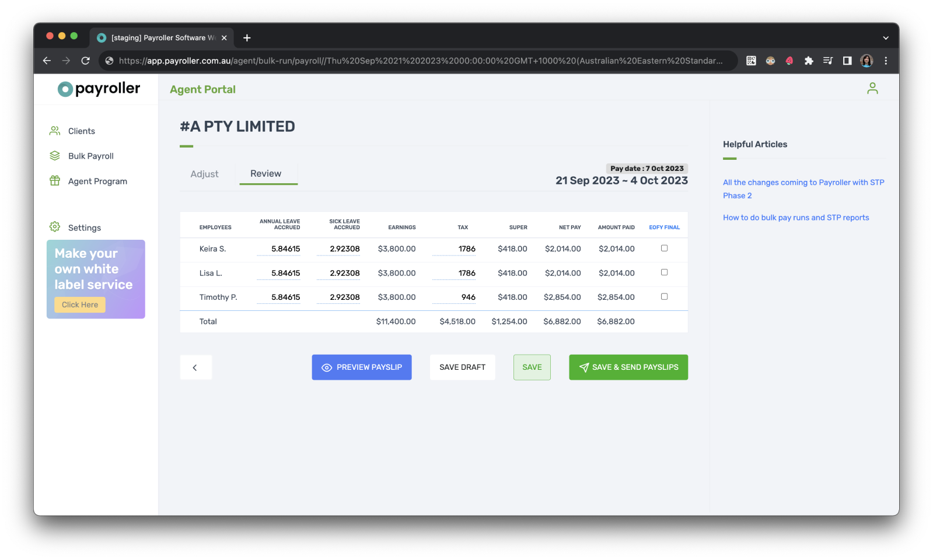The height and width of the screenshot is (560, 933).
Task: Edit annual leave accrued for Lisa L.
Action: (x=278, y=273)
